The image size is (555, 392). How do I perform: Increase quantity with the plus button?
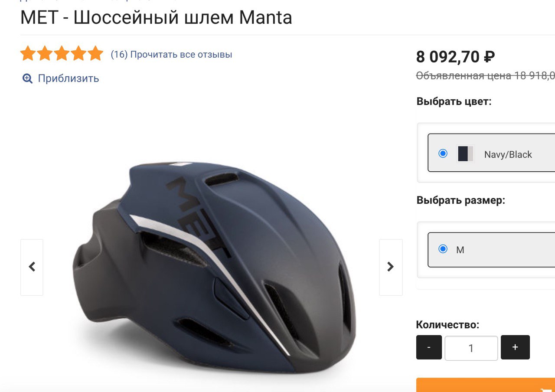pyautogui.click(x=515, y=347)
